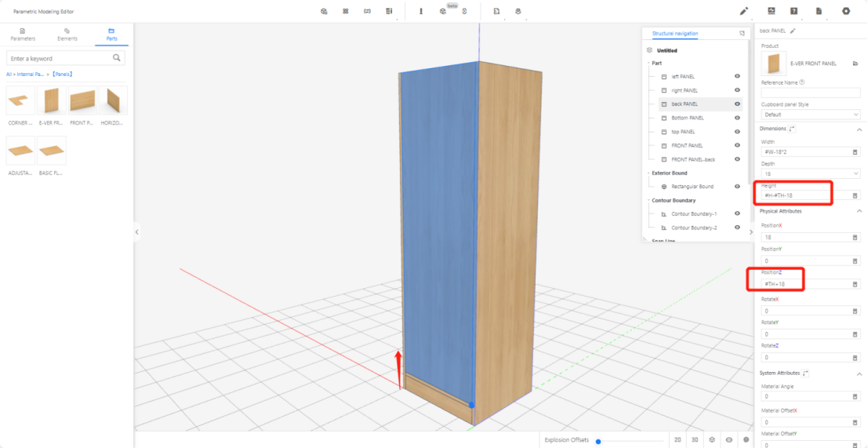Rename back PANEL using the pencil icon
The image size is (868, 448).
click(x=793, y=31)
